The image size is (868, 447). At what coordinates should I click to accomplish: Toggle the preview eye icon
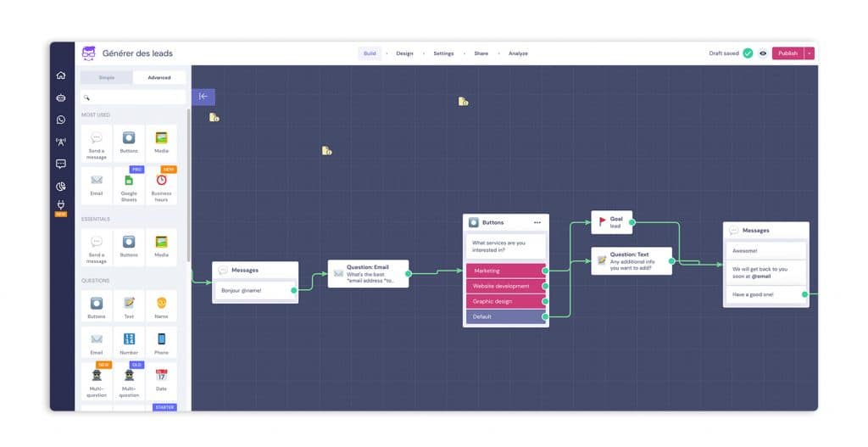pyautogui.click(x=763, y=53)
